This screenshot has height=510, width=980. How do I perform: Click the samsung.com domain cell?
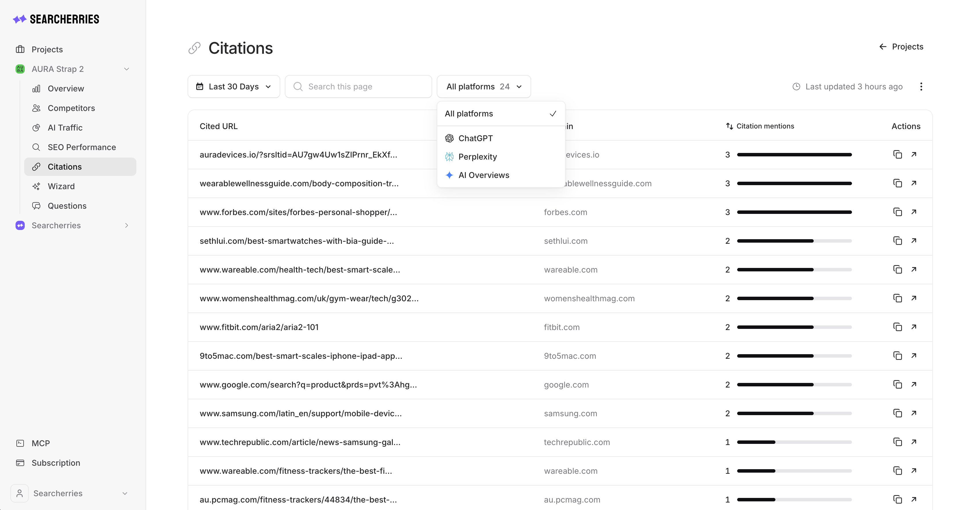coord(570,413)
